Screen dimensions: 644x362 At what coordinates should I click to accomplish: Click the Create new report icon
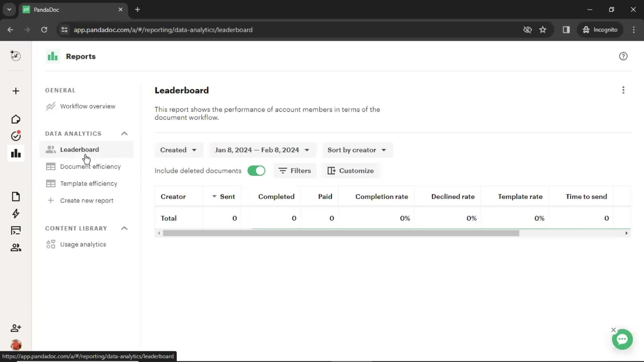coord(50,200)
